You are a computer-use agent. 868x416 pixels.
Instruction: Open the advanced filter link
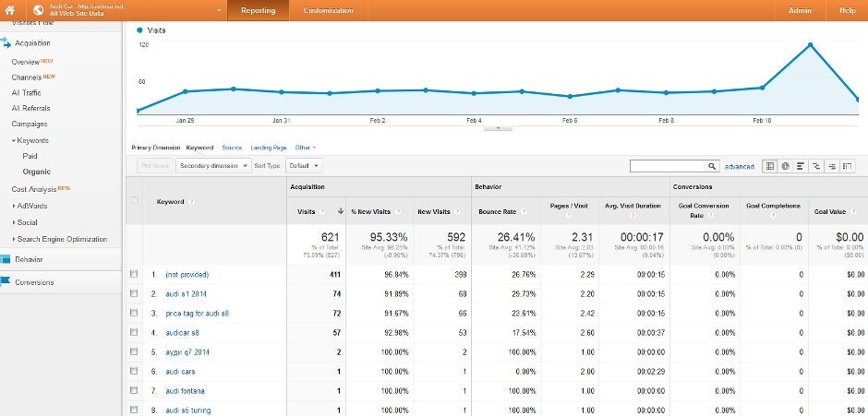[739, 167]
